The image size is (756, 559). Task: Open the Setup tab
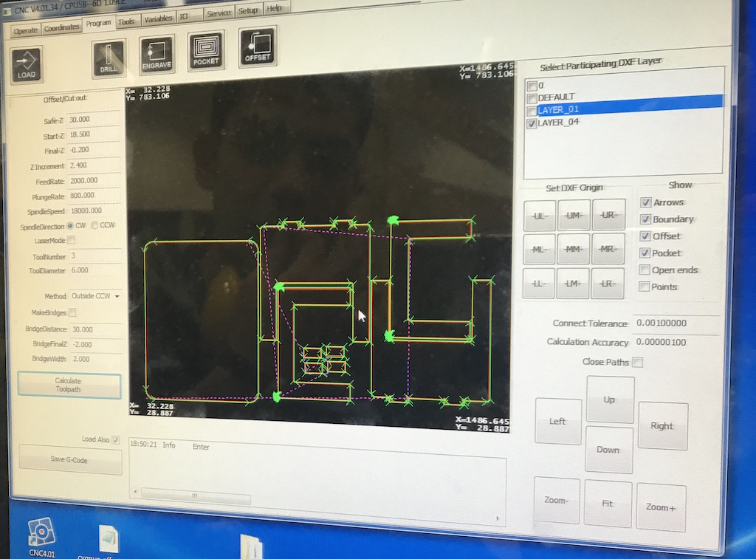click(x=248, y=10)
